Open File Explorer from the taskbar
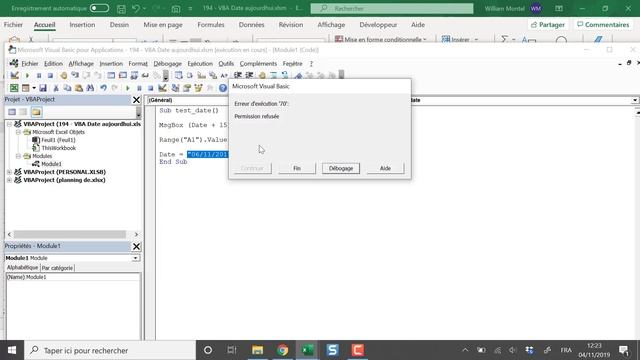Viewport: 640px width, 360px height. [257, 350]
